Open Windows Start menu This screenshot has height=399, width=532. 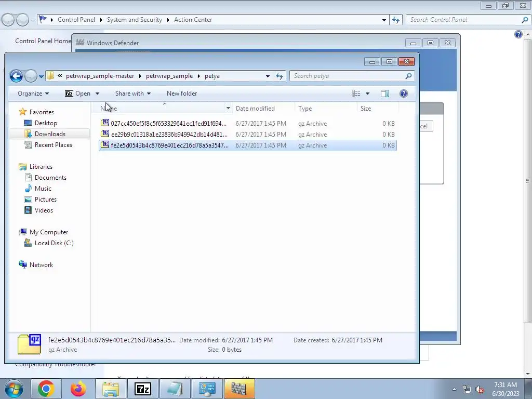14,389
